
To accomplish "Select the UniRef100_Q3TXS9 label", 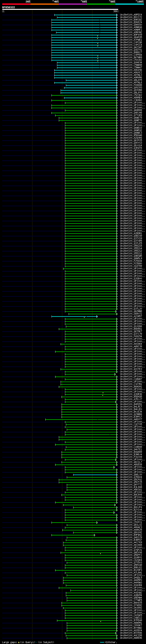I will 131,238.
